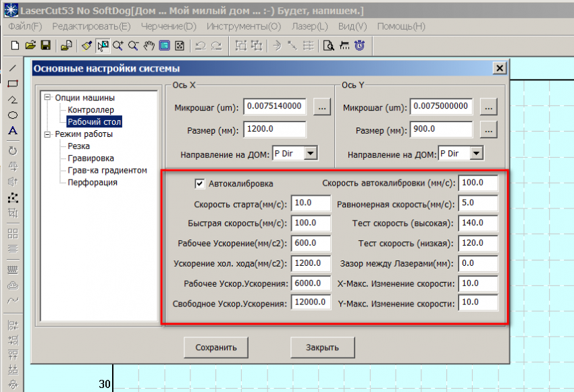Open the Инструменты(O) menu
The image size is (574, 392).
[x=244, y=26]
